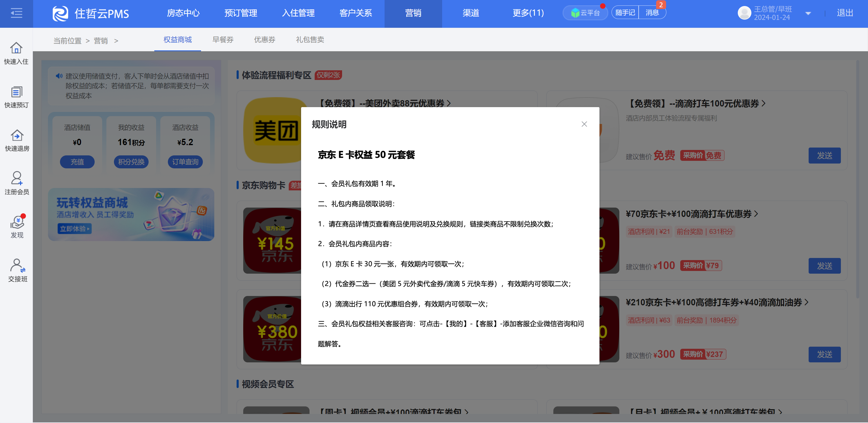Open 消息 notifications

(652, 13)
